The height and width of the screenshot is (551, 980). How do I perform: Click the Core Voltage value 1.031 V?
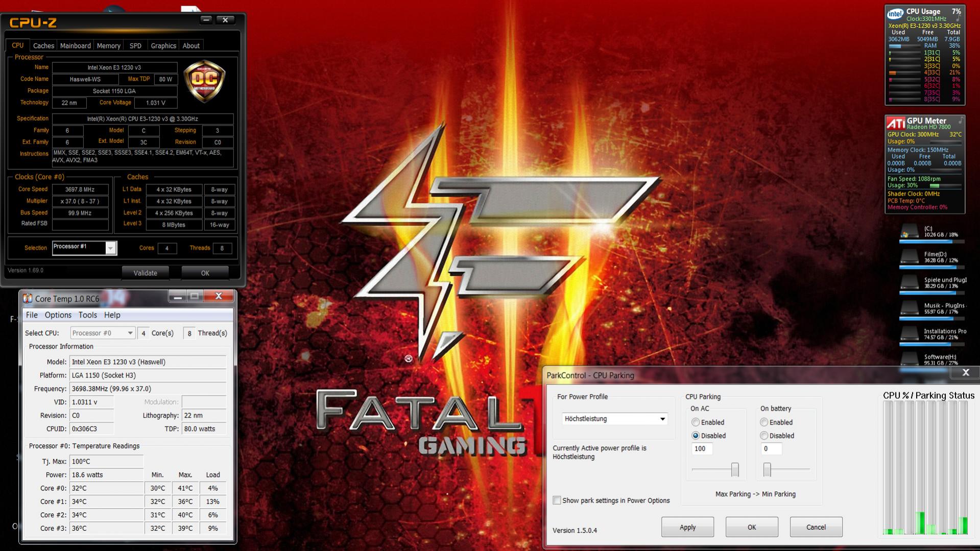pyautogui.click(x=156, y=103)
